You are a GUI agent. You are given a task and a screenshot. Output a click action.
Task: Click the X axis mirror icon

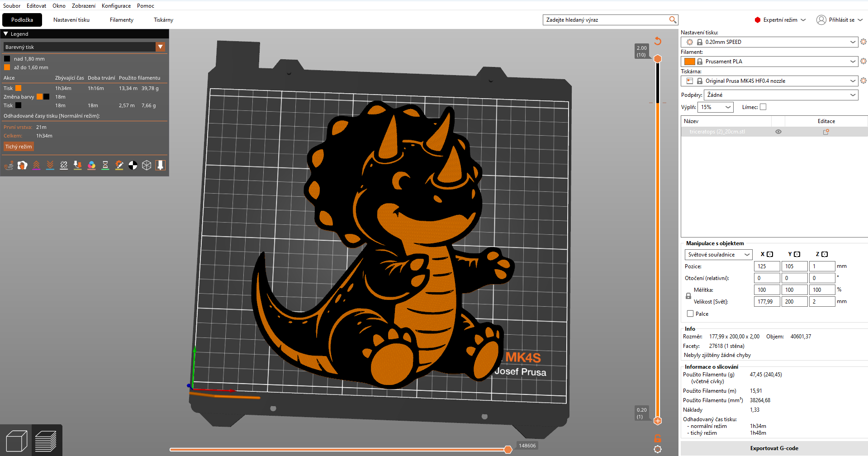[x=770, y=254]
